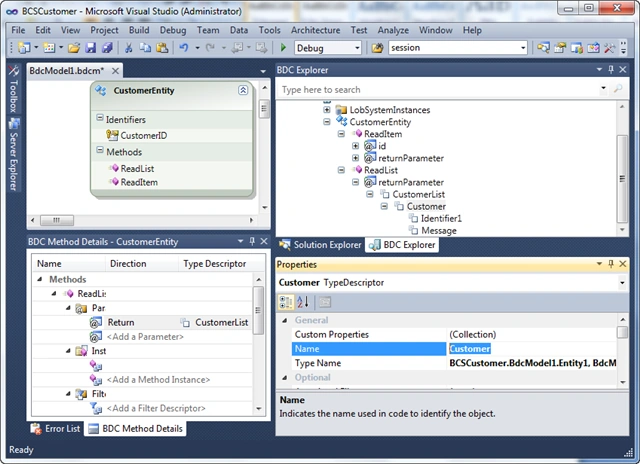Click Categorized view icon in Properties
Screen dimensions: 640x464
pyautogui.click(x=285, y=302)
